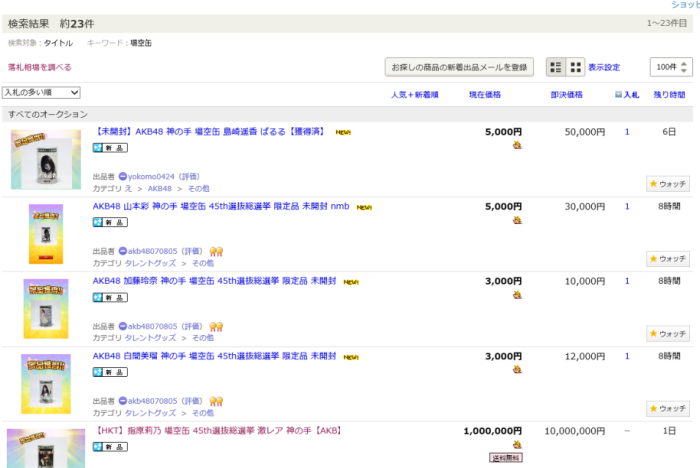Sort by 現在価格 column header
The width and height of the screenshot is (700, 468).
point(485,94)
